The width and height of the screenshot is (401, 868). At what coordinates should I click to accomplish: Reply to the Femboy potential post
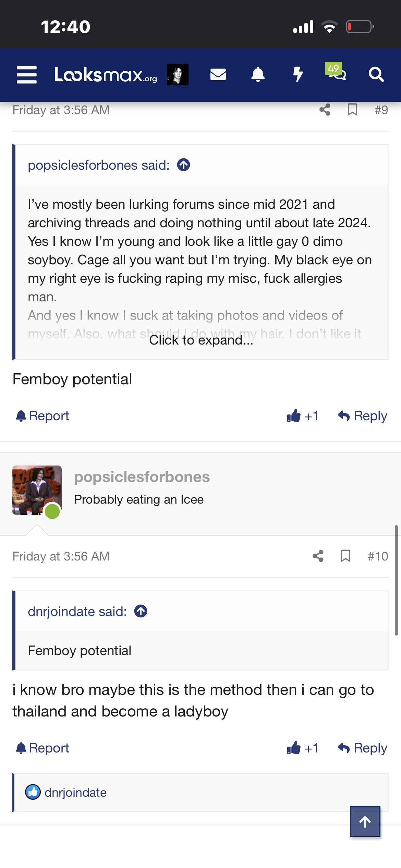tap(362, 416)
